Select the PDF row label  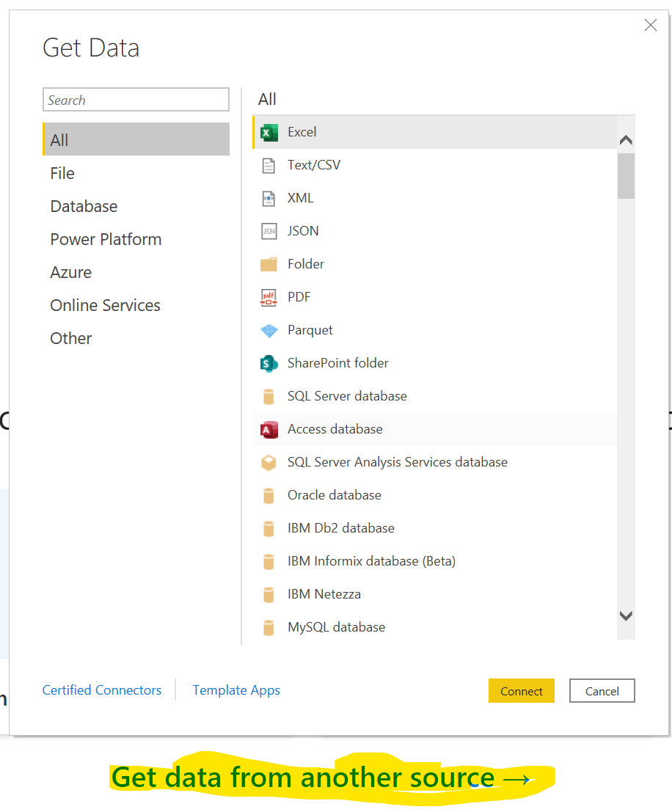coord(299,297)
